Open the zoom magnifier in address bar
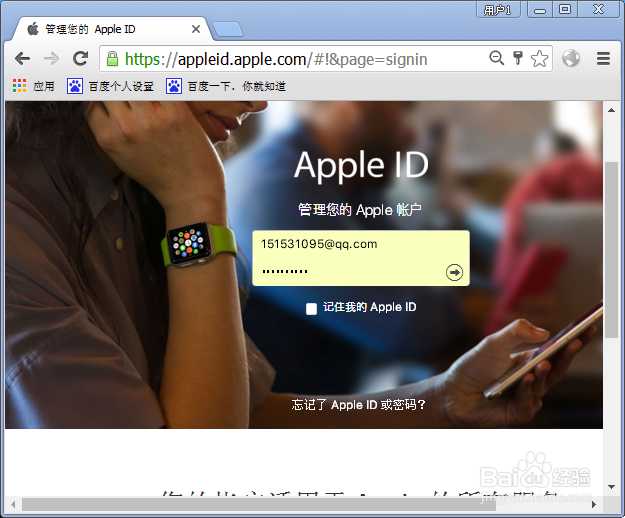Screen dimensions: 625x518 (496, 58)
